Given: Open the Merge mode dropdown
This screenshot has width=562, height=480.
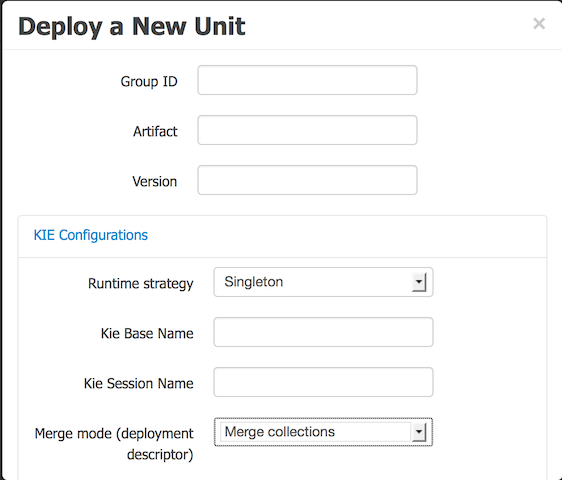Looking at the screenshot, I should pos(323,432).
